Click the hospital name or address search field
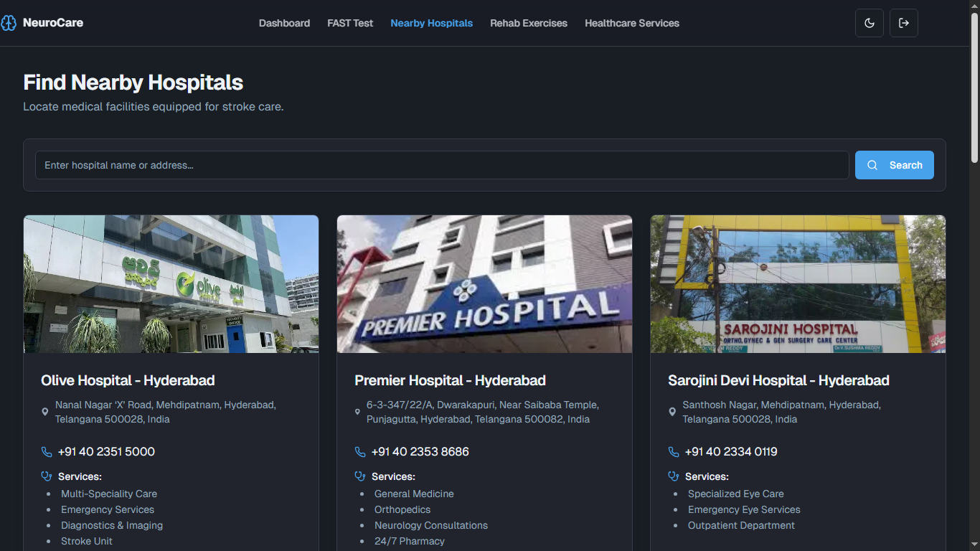 tap(442, 165)
